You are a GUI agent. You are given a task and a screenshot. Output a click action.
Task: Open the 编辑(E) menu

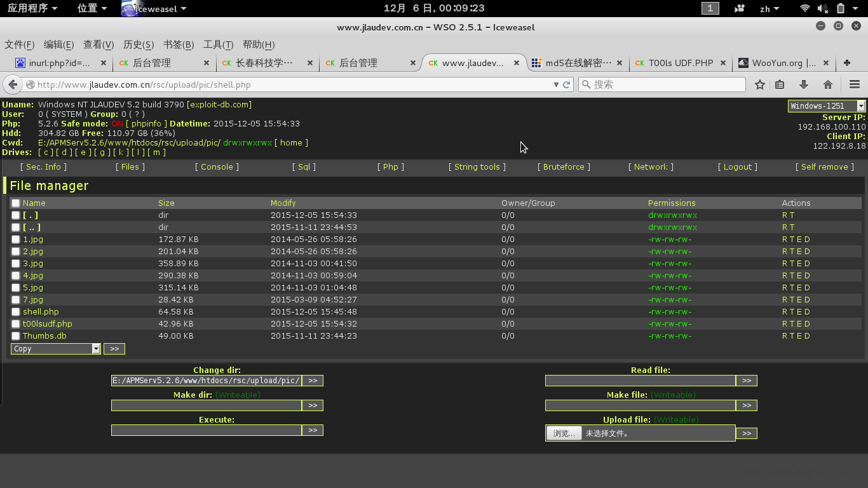tap(59, 44)
